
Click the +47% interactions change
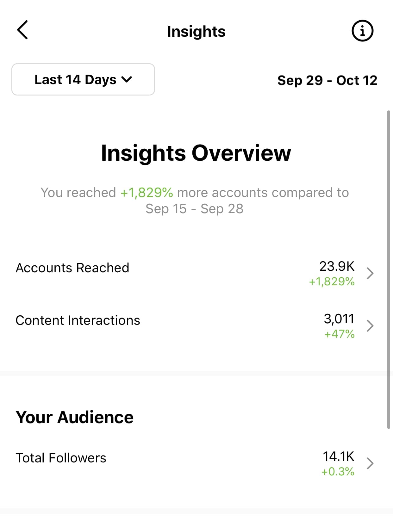click(x=339, y=334)
